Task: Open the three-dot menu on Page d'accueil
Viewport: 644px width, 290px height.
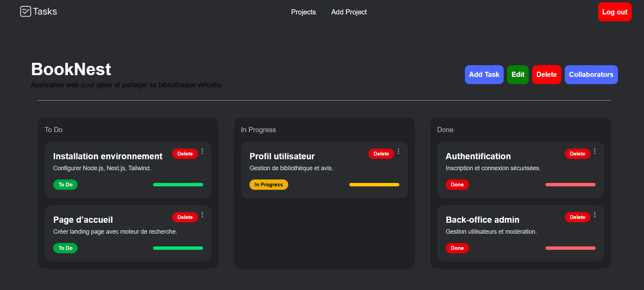Action: 202,215
